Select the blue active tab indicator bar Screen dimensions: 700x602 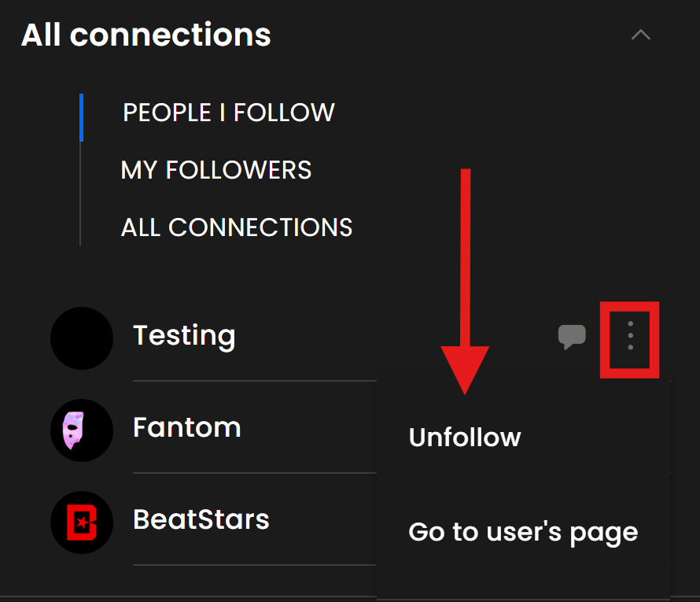(x=81, y=117)
